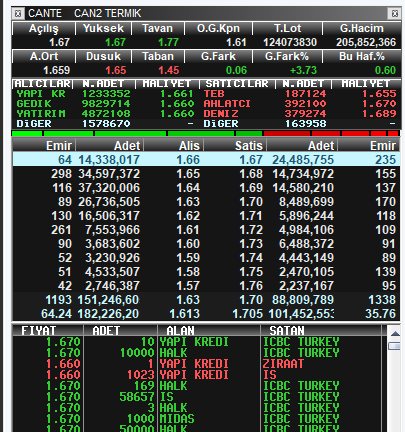
Task: Select the trade bought by MIDAS
Action: tap(197, 419)
